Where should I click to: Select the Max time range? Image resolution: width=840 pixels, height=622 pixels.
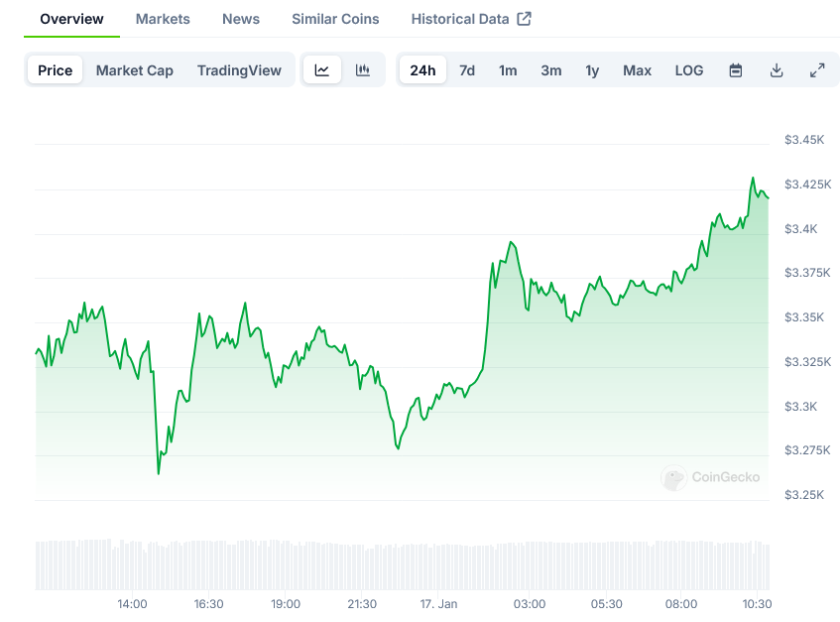637,70
